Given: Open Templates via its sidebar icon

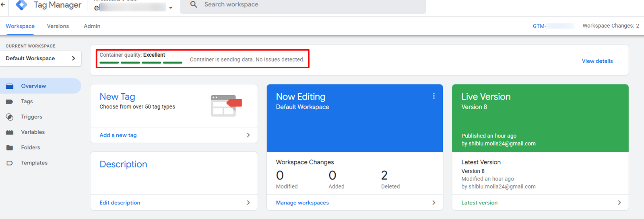Looking at the screenshot, I should click(x=10, y=163).
